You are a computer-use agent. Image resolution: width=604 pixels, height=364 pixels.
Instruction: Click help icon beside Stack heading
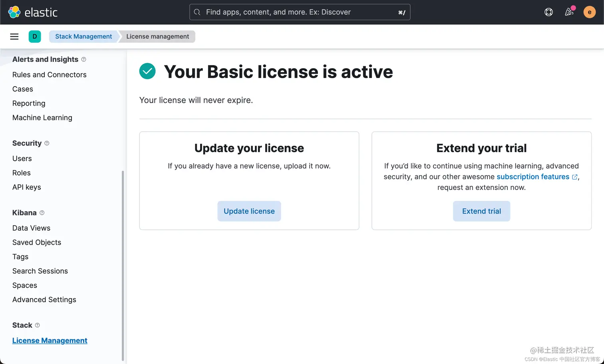point(37,325)
